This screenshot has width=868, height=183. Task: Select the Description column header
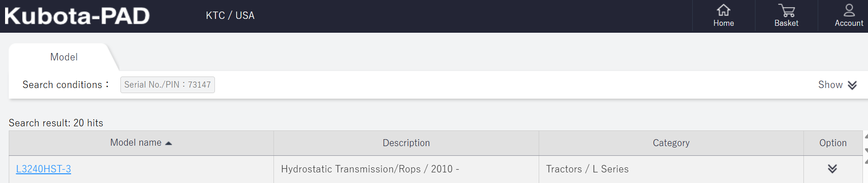click(x=406, y=143)
